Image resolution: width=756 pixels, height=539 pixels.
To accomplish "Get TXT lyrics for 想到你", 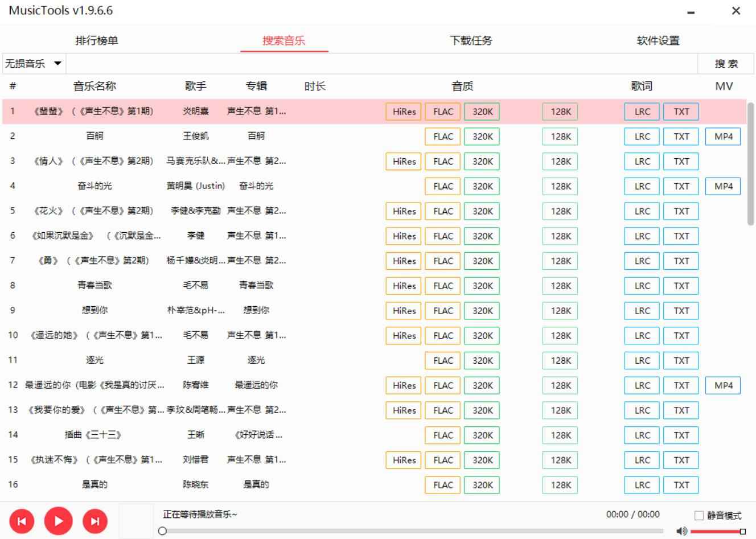I will coord(681,311).
